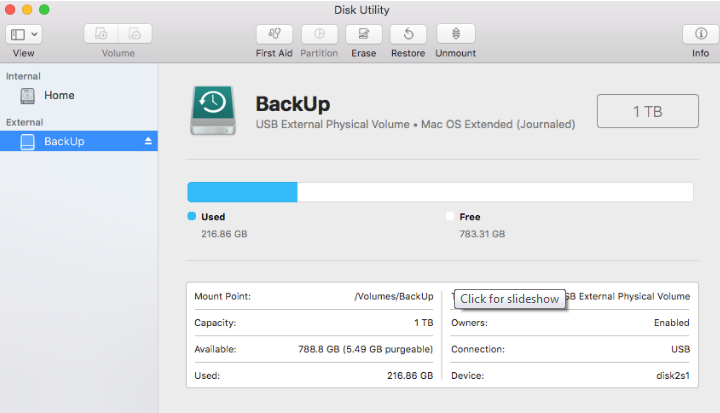Image resolution: width=720 pixels, height=413 pixels.
Task: Click the 1 TB capacity box
Action: (647, 111)
